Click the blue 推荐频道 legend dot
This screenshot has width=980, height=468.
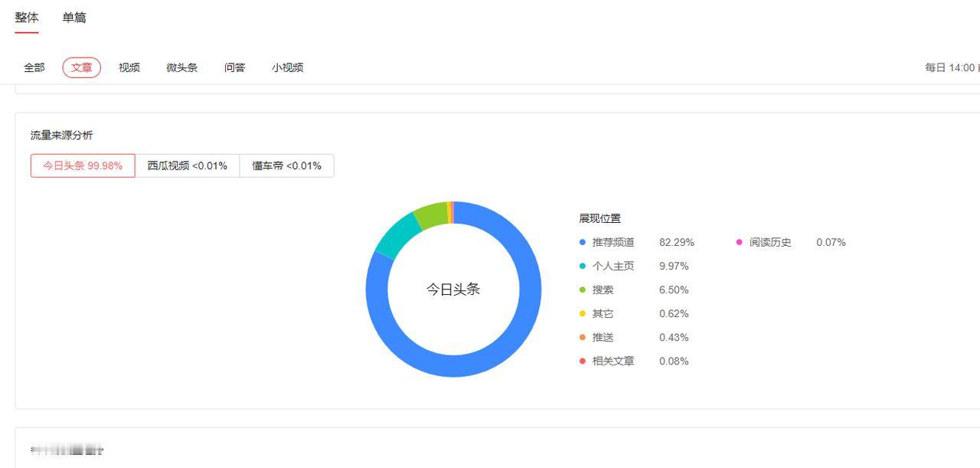[x=583, y=242]
